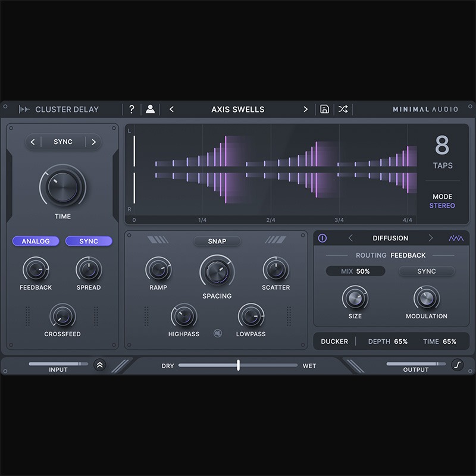Go to previous preset before Axis Swells

click(x=171, y=109)
